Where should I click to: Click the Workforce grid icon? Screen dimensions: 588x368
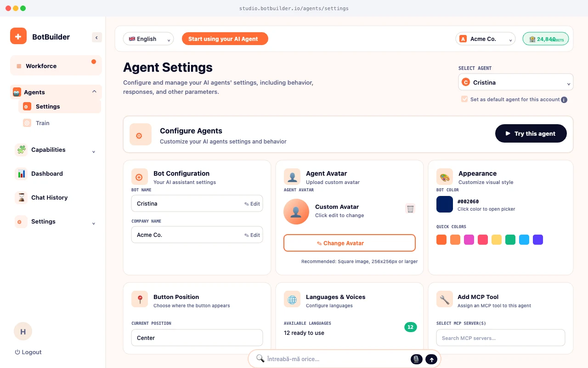(x=19, y=66)
